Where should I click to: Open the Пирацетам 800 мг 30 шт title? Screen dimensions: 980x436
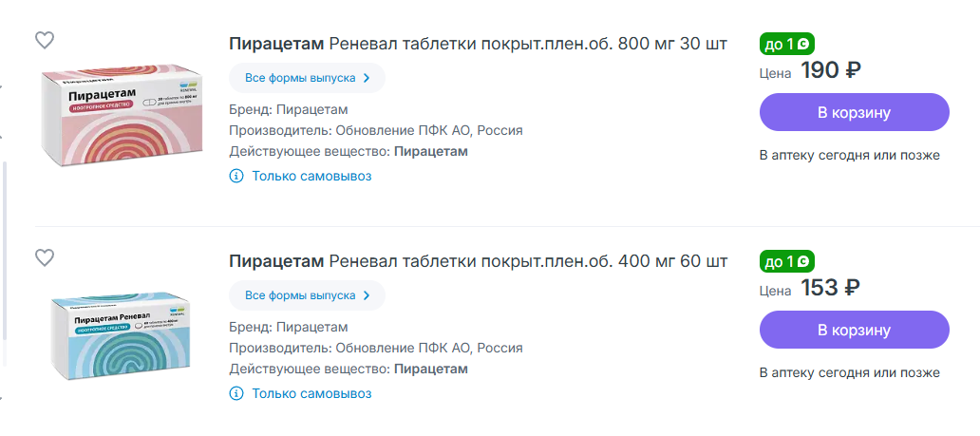(479, 44)
